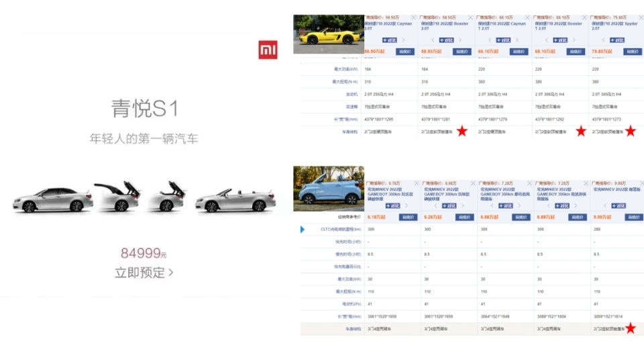644x341 pixels.
Task: Click the 保时捷718 2022款 Spyder 2.0T title
Action: (615, 26)
